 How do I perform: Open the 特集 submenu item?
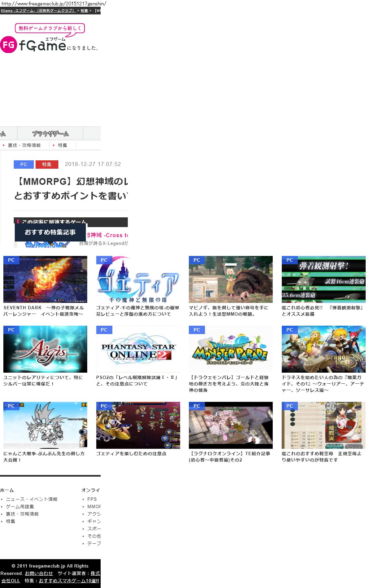tap(62, 145)
